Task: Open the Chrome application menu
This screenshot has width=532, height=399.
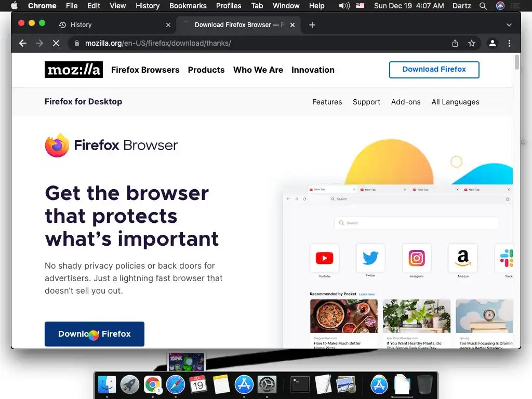Action: click(42, 6)
